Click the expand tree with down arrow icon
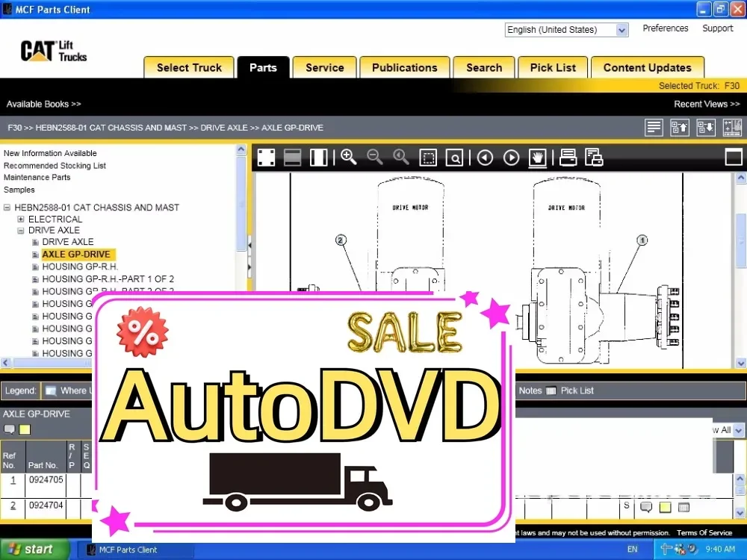This screenshot has height=560, width=747. pyautogui.click(x=705, y=127)
